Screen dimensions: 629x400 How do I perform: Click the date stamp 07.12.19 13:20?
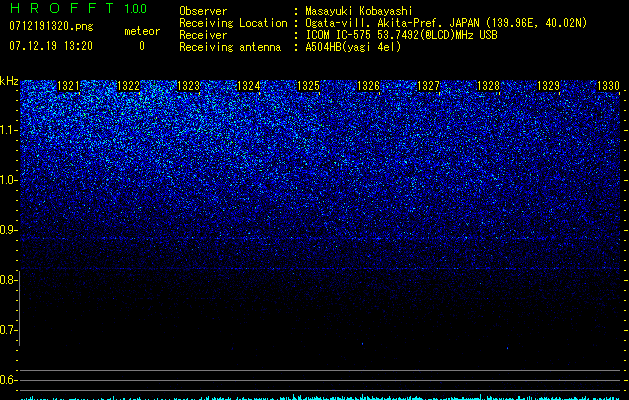point(51,46)
